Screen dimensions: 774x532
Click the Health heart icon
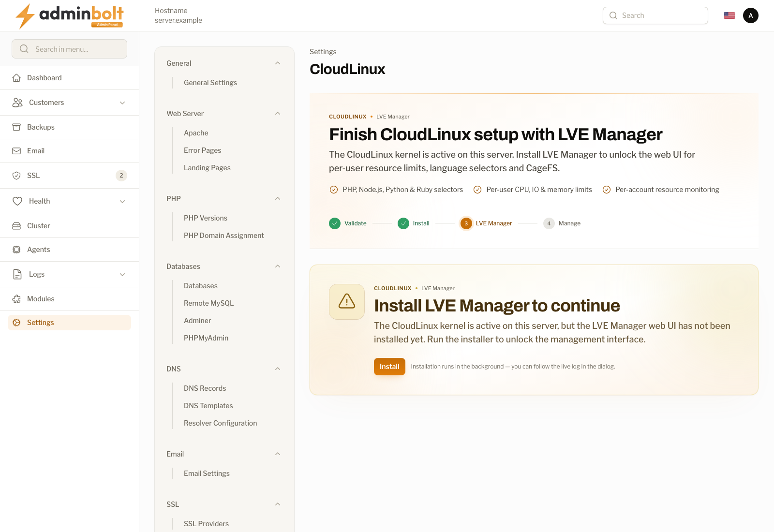coord(17,201)
